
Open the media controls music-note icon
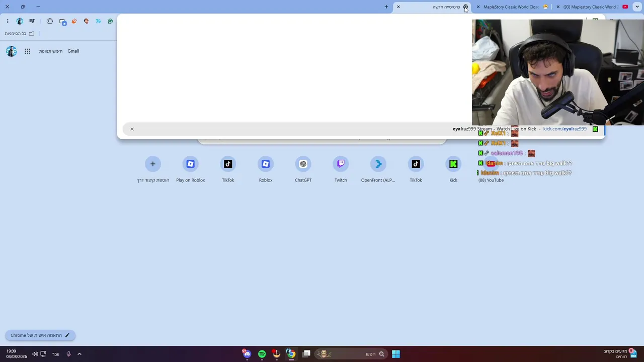click(x=32, y=21)
